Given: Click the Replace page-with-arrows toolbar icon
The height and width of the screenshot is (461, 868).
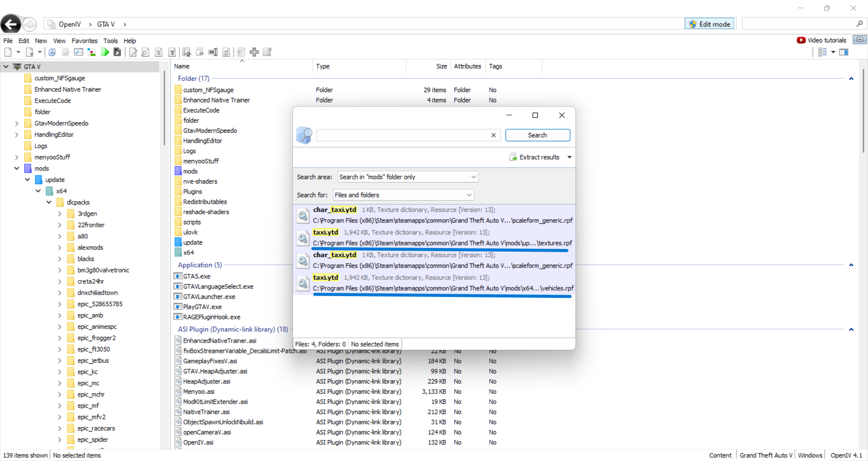Looking at the screenshot, I should [x=226, y=52].
